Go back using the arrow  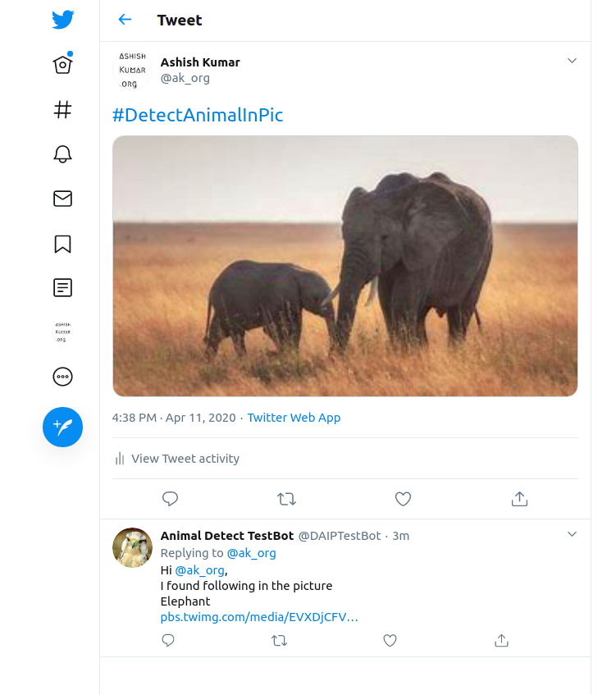tap(125, 20)
